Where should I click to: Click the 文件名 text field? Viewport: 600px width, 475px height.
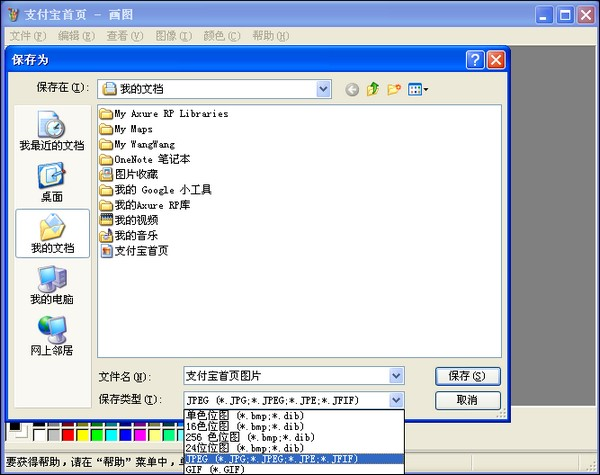[x=285, y=376]
